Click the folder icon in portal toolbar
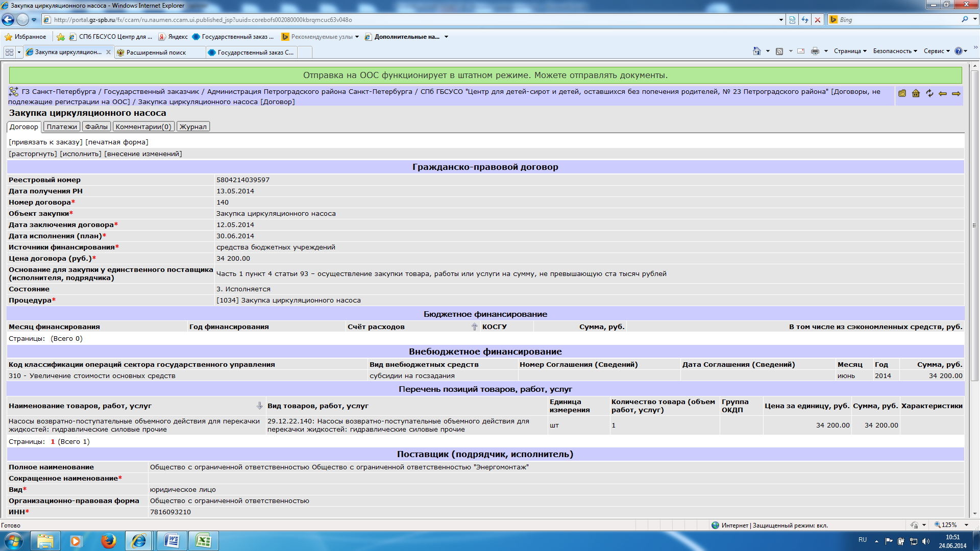This screenshot has width=980, height=551. click(x=902, y=93)
